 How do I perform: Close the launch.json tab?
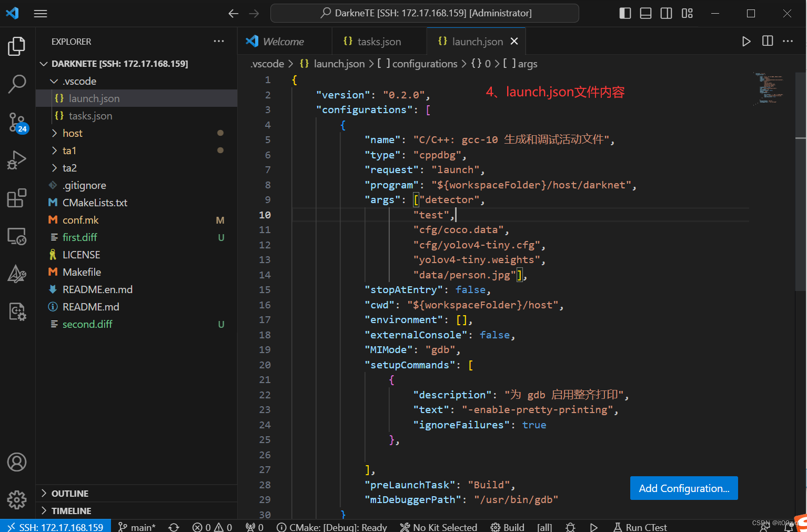coord(515,41)
